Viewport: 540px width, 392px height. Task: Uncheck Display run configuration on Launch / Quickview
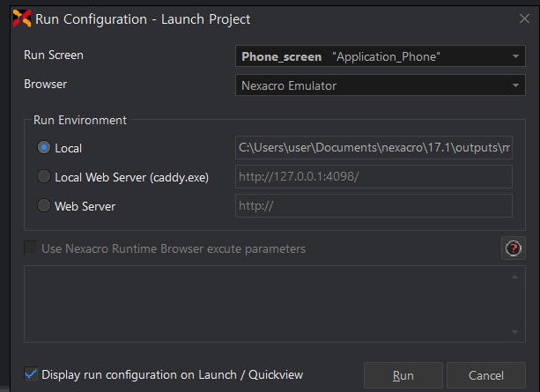pos(31,374)
